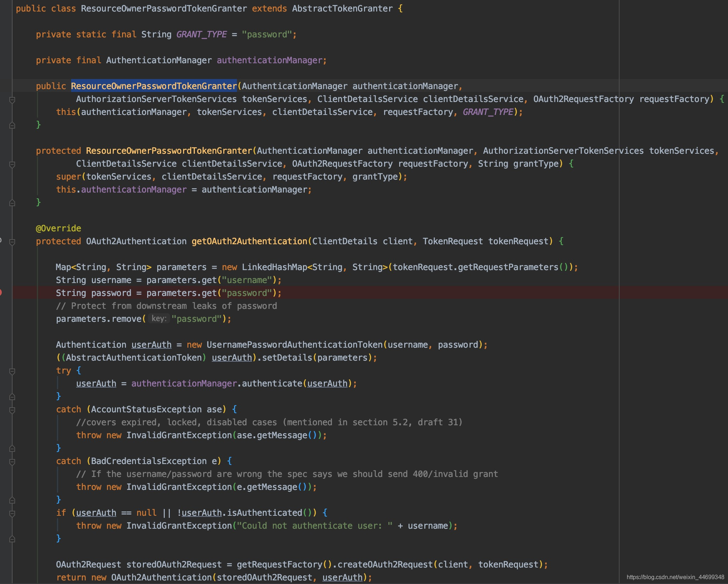
Task: Click UsernamePasswordAuthenticationToken class reference
Action: click(294, 345)
